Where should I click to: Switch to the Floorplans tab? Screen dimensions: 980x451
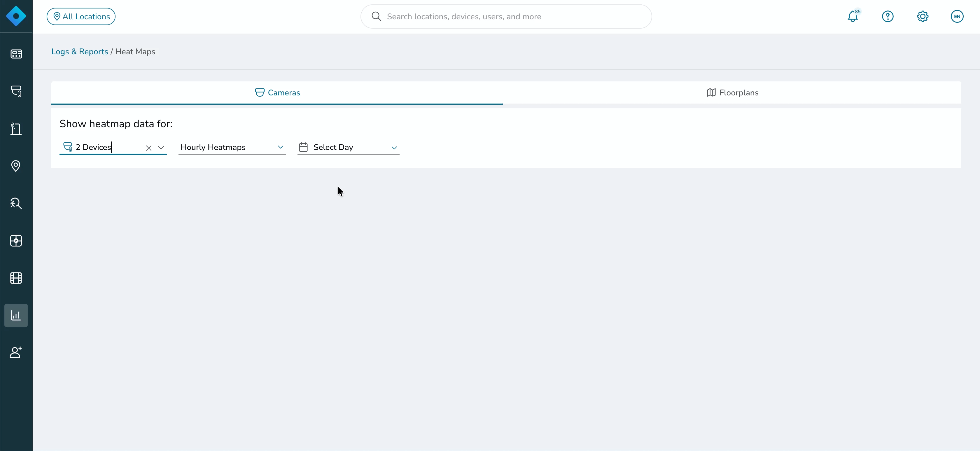click(x=732, y=92)
